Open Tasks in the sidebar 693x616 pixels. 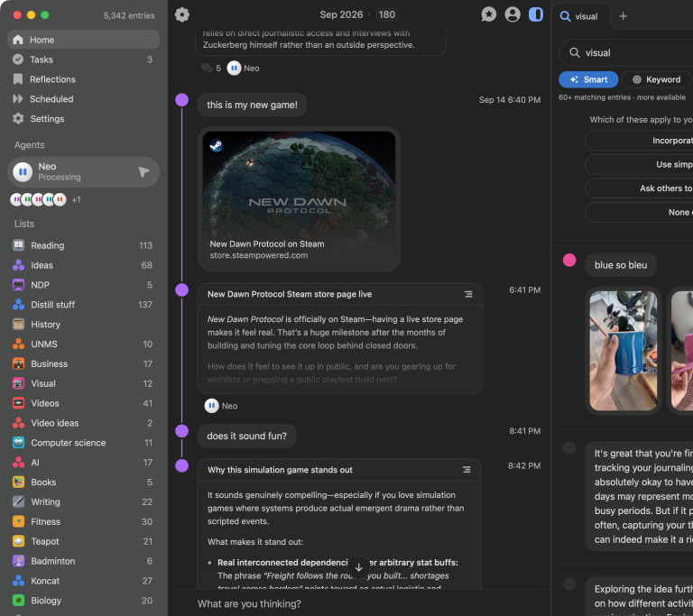[84, 60]
